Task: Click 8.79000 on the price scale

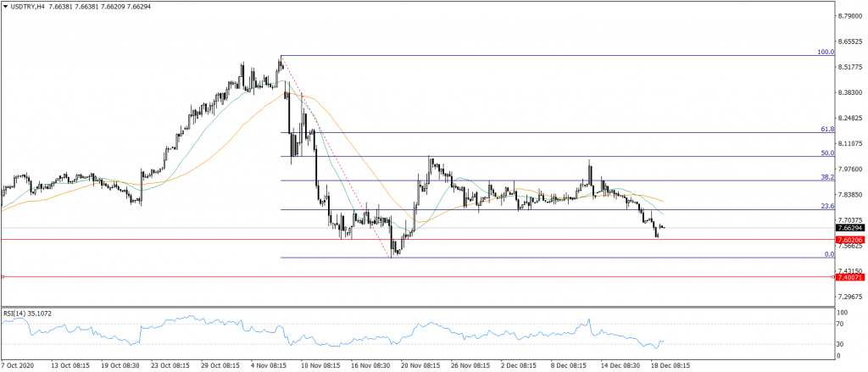Action: (851, 15)
